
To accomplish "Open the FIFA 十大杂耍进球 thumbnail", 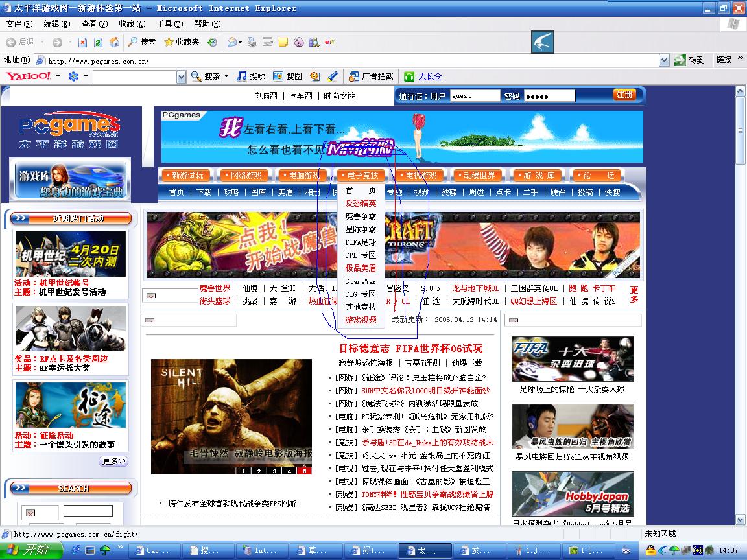I will [x=573, y=358].
